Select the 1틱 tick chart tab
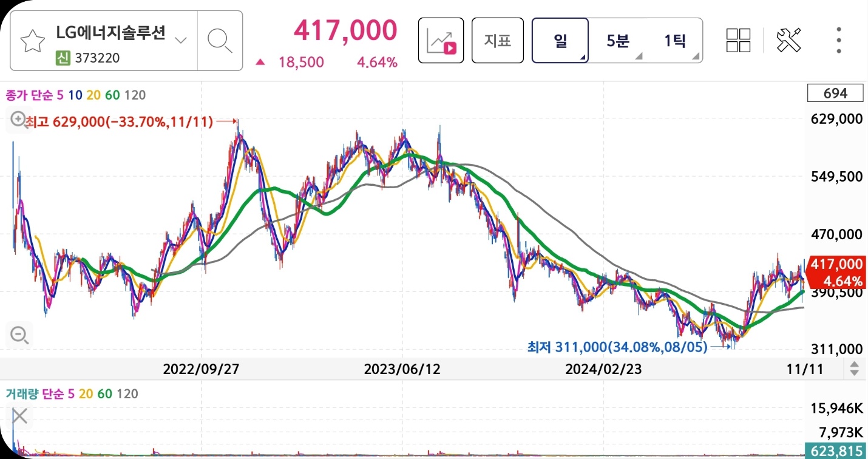This screenshot has width=868, height=459. (x=674, y=41)
